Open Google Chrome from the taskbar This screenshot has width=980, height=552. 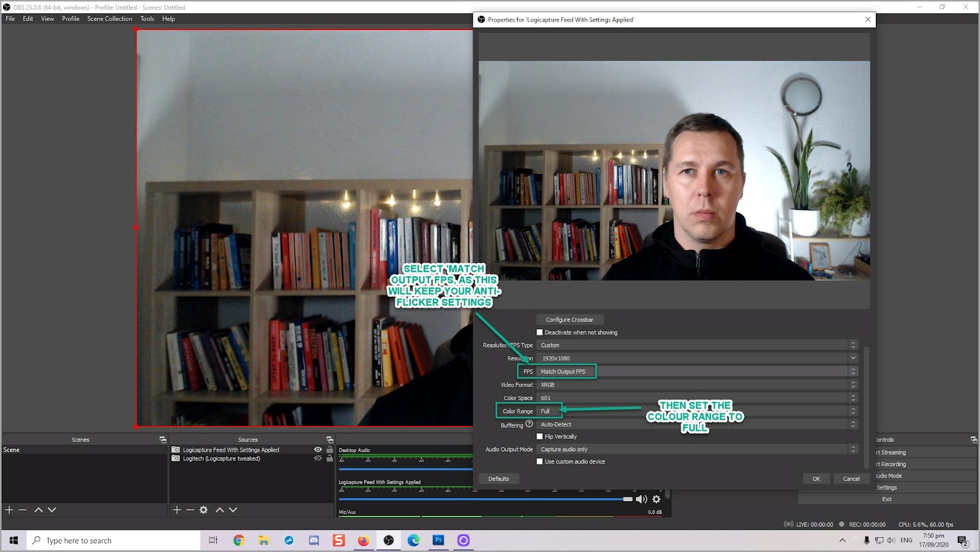pos(239,540)
